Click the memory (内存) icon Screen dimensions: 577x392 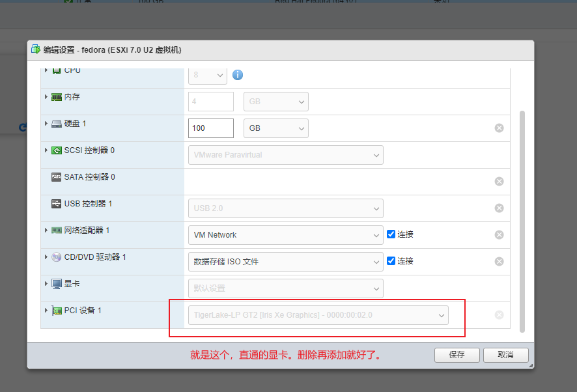pos(56,97)
